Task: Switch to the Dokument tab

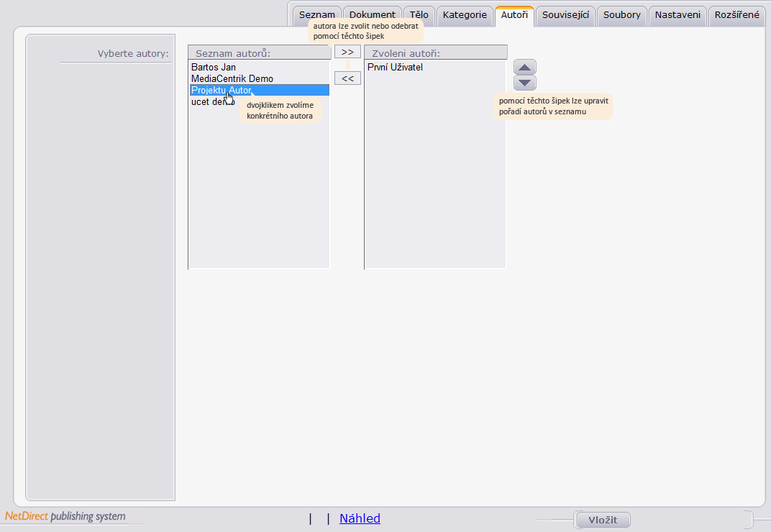Action: [x=373, y=15]
